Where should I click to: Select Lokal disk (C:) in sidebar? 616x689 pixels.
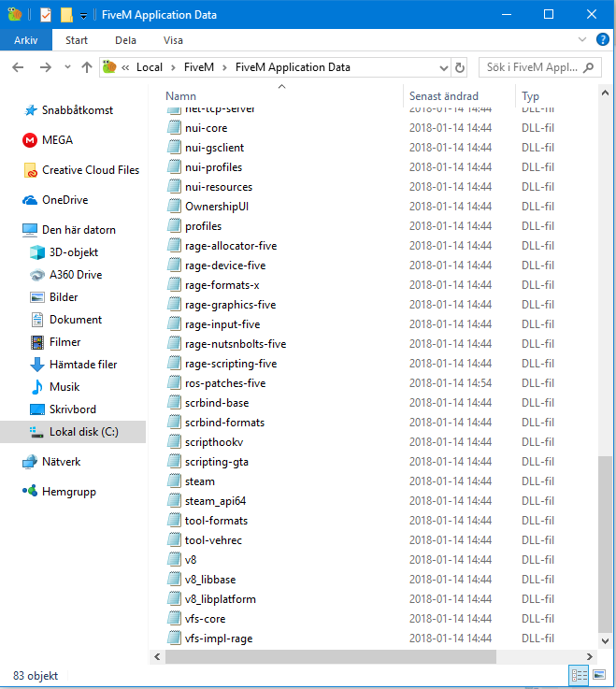(x=84, y=432)
